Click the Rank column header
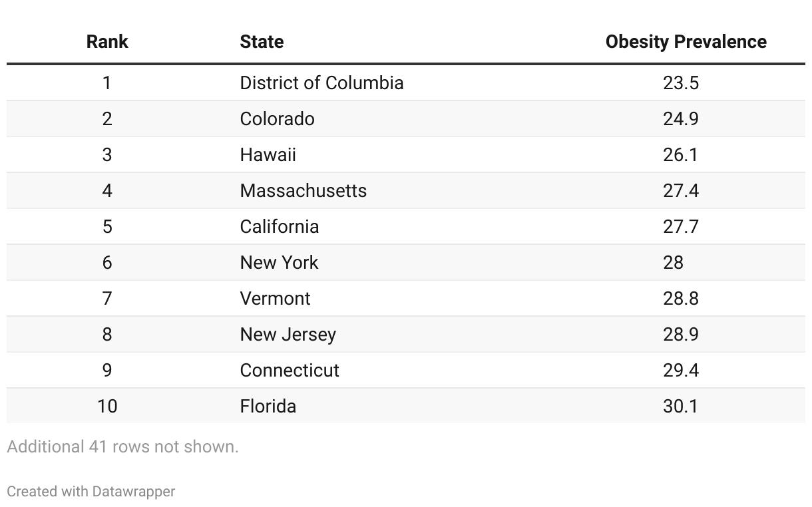Image resolution: width=812 pixels, height=507 pixels. 107,42
